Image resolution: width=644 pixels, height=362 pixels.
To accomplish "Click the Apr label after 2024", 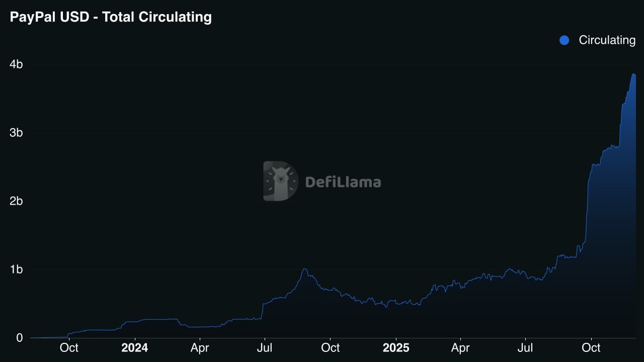I will (200, 348).
